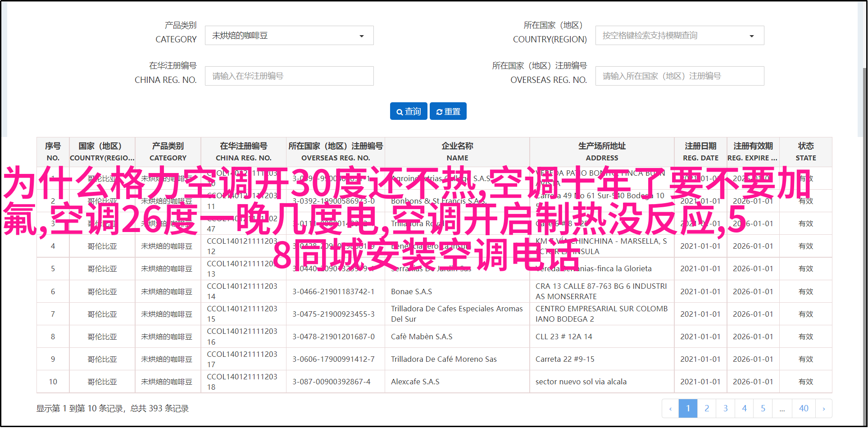Go to page 4
Screen dimensions: 868x428
pyautogui.click(x=744, y=409)
